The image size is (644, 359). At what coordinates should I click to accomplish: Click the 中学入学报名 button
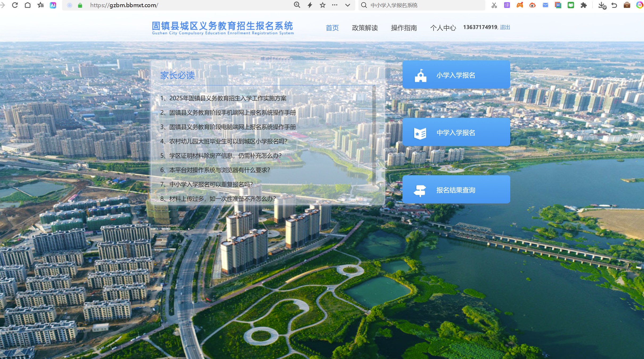click(x=456, y=132)
